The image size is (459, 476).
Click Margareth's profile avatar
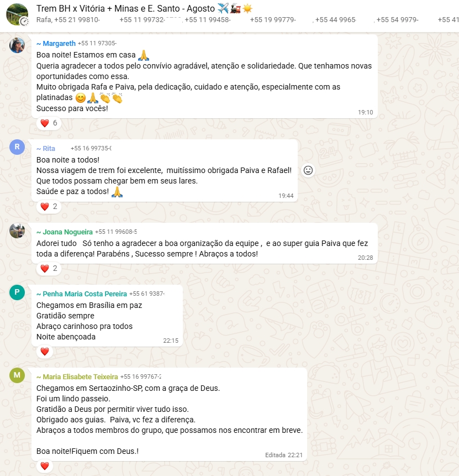point(17,45)
